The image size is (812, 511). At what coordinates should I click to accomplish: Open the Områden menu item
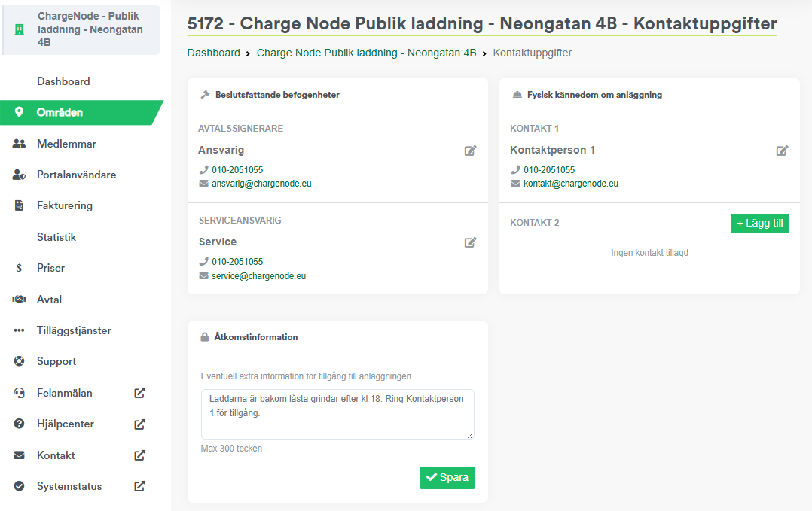(60, 112)
